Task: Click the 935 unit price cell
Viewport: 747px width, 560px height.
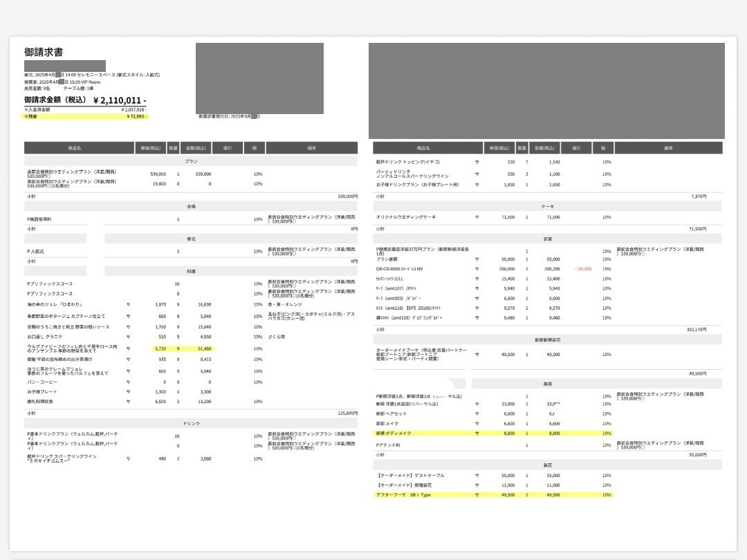Action: point(162,360)
